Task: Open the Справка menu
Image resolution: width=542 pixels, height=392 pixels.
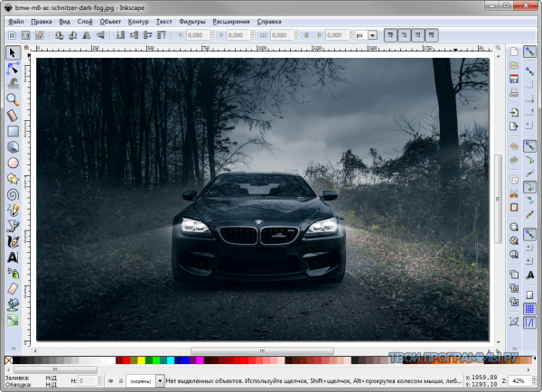Action: pyautogui.click(x=269, y=22)
